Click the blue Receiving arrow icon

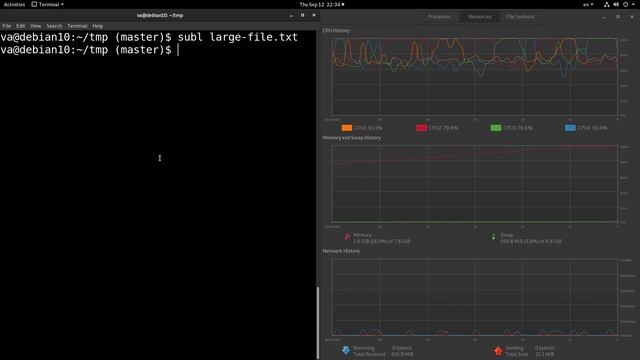346,350
